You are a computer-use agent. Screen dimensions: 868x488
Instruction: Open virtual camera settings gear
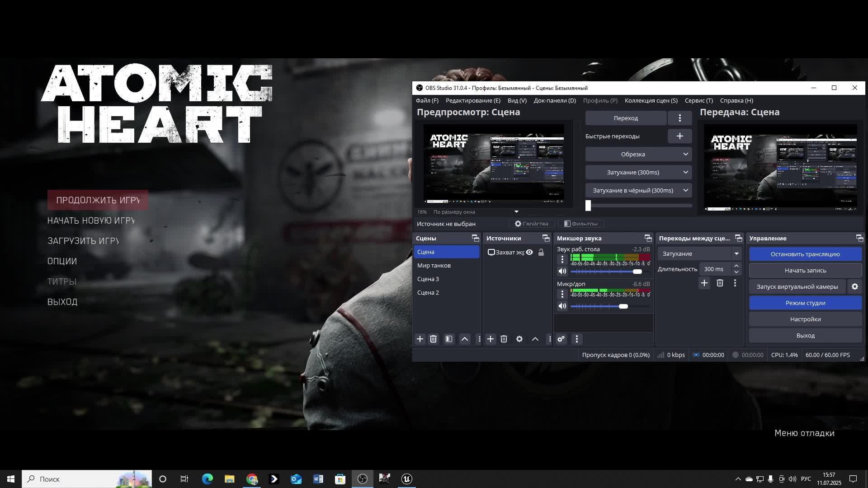(854, 286)
